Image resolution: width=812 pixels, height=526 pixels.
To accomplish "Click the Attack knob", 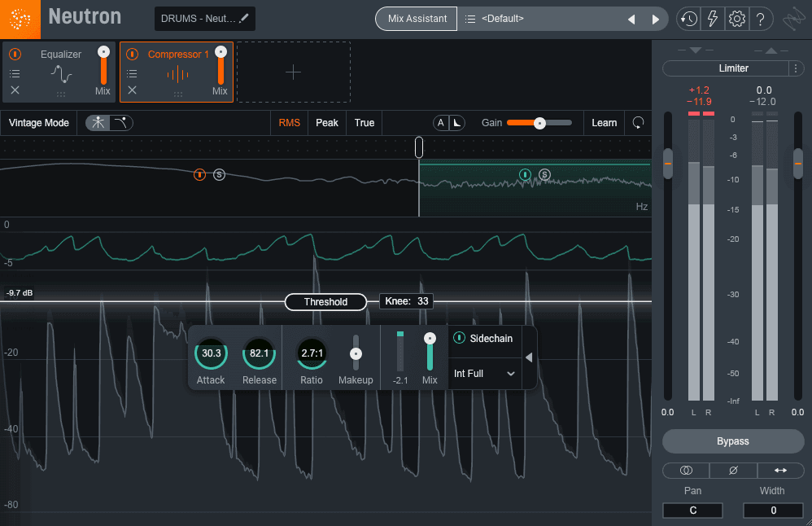I will coord(211,353).
